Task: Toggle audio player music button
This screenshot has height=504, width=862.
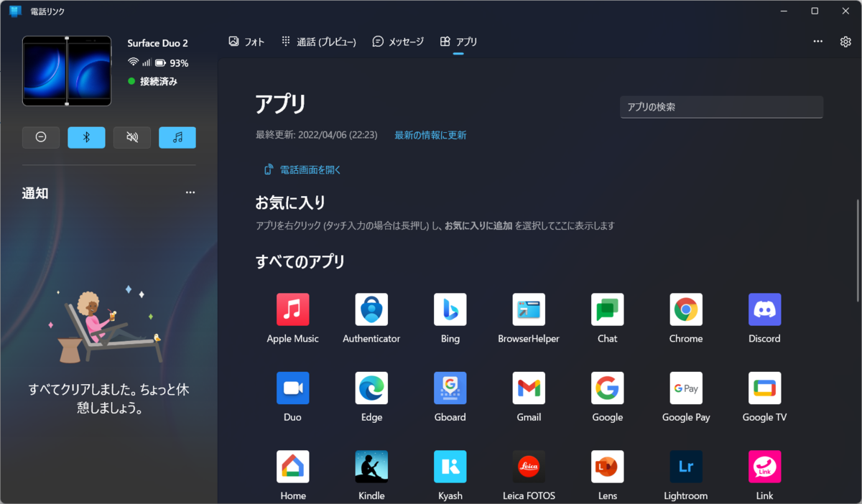Action: (177, 137)
